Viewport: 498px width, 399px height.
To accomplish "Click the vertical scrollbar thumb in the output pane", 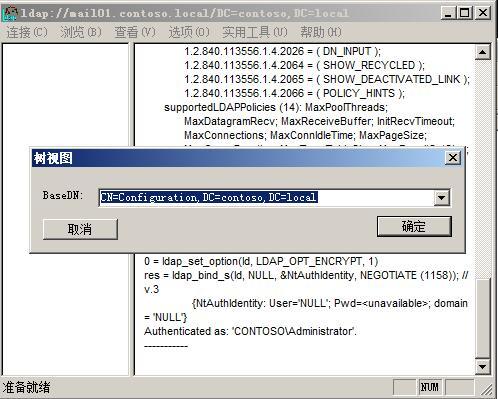I will 483,318.
